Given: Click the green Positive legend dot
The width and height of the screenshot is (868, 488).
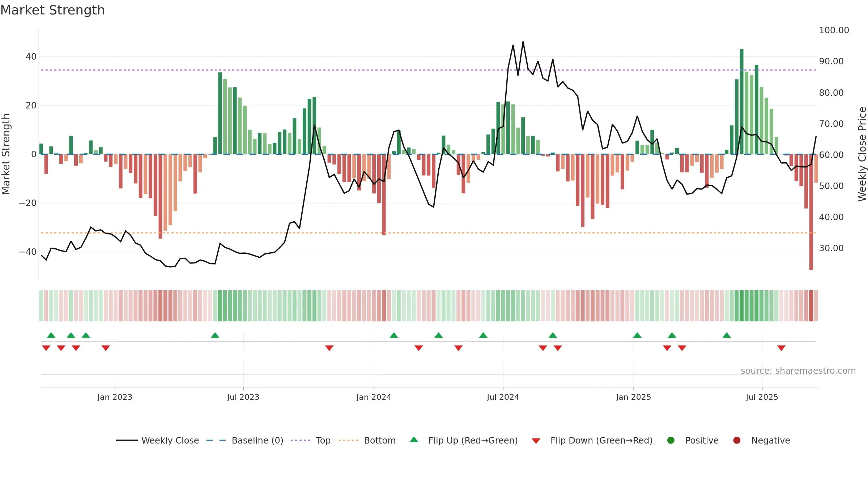Looking at the screenshot, I should tap(671, 440).
